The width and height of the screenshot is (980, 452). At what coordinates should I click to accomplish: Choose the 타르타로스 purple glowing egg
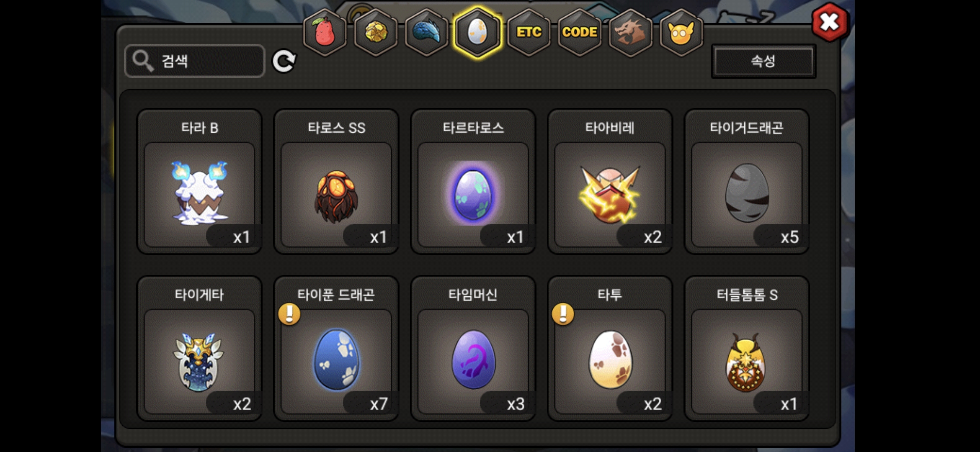click(473, 182)
